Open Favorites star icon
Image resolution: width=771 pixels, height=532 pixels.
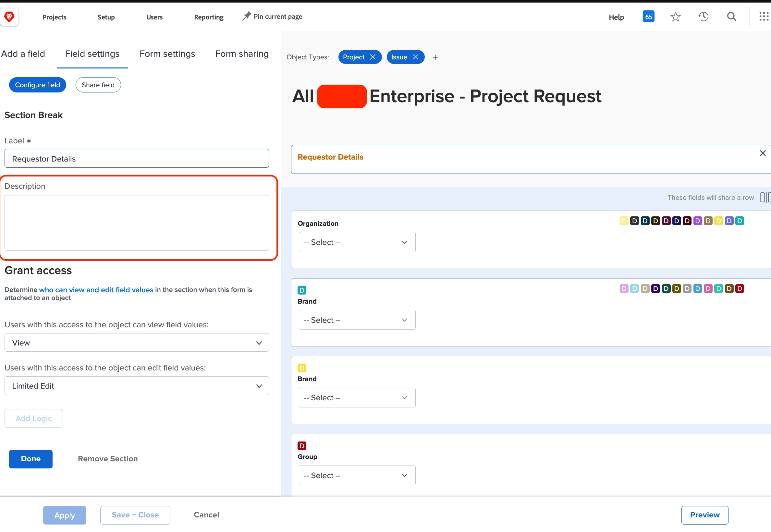click(x=675, y=17)
